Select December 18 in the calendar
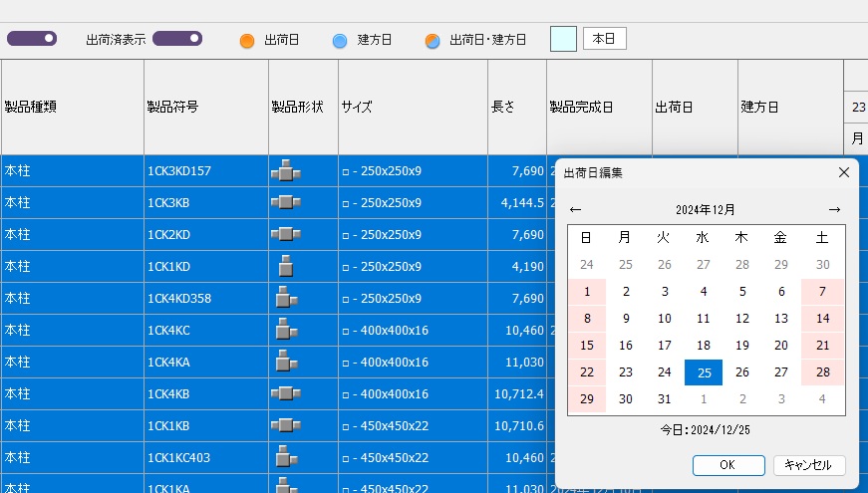 tap(704, 346)
